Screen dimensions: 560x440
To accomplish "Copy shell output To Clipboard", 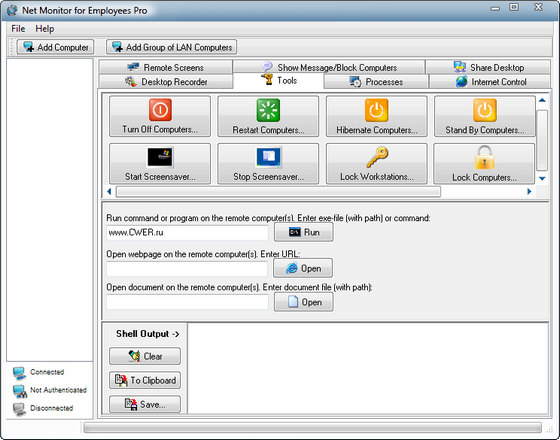I will (x=145, y=380).
